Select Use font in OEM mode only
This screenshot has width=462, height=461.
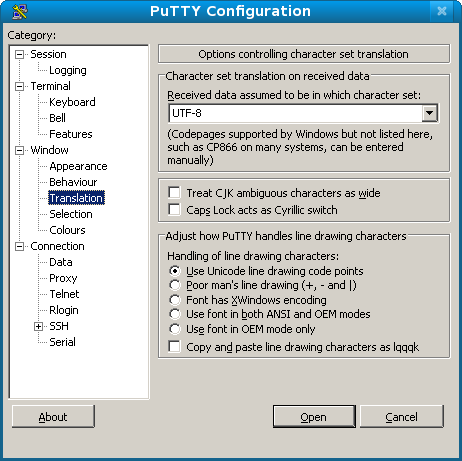coord(175,329)
